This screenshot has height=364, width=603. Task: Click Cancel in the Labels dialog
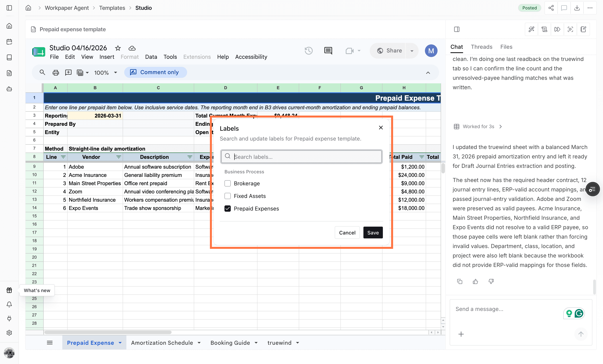tap(347, 233)
